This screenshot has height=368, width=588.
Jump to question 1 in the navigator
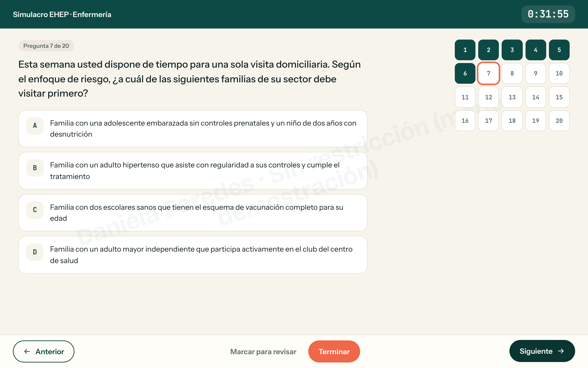pyautogui.click(x=465, y=50)
